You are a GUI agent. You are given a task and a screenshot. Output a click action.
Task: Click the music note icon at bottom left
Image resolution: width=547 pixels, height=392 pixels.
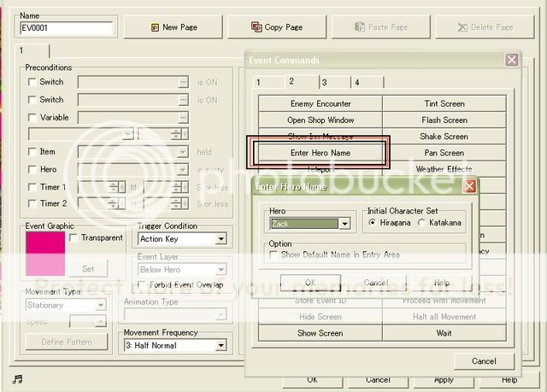(x=18, y=378)
